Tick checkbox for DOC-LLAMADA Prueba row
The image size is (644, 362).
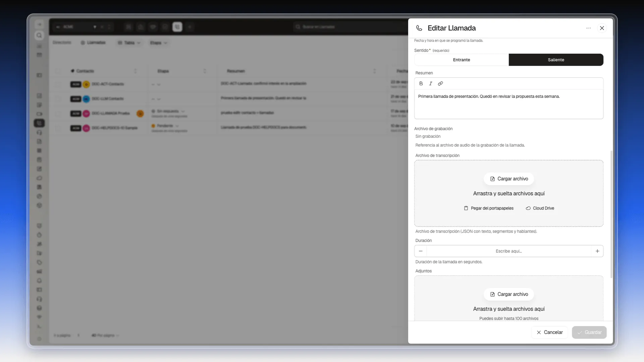click(58, 114)
